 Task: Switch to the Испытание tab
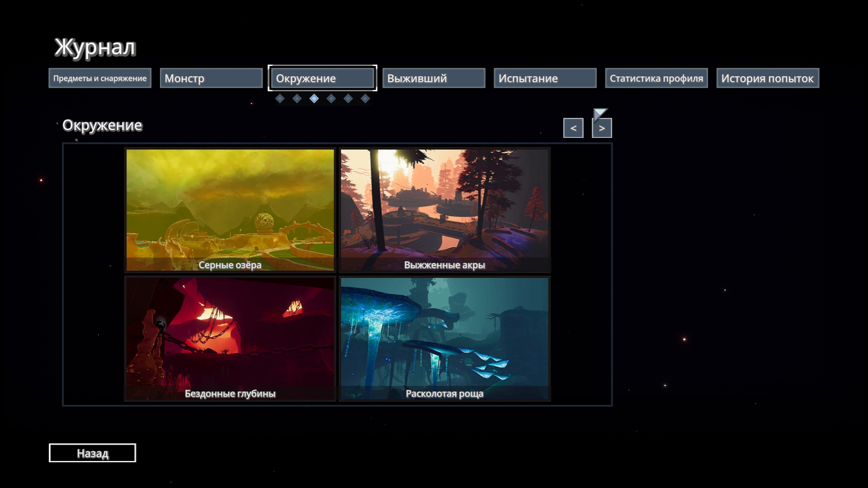coord(545,78)
